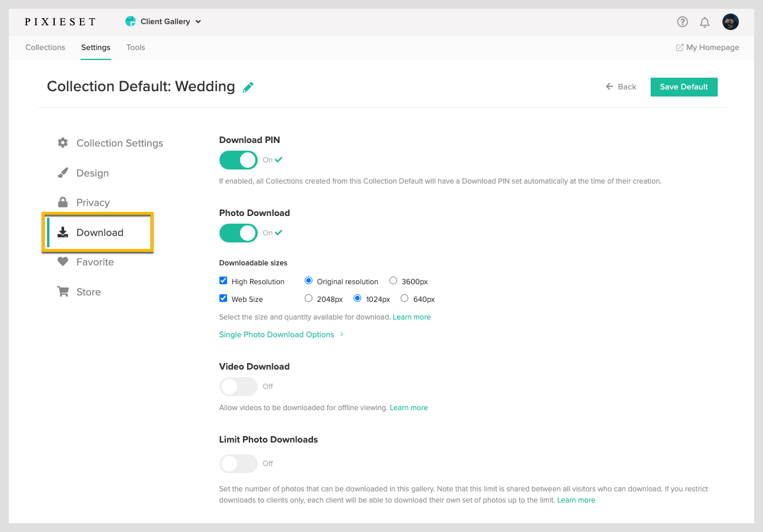The image size is (763, 532).
Task: Click the gear icon beside Collection Settings
Action: 62,143
